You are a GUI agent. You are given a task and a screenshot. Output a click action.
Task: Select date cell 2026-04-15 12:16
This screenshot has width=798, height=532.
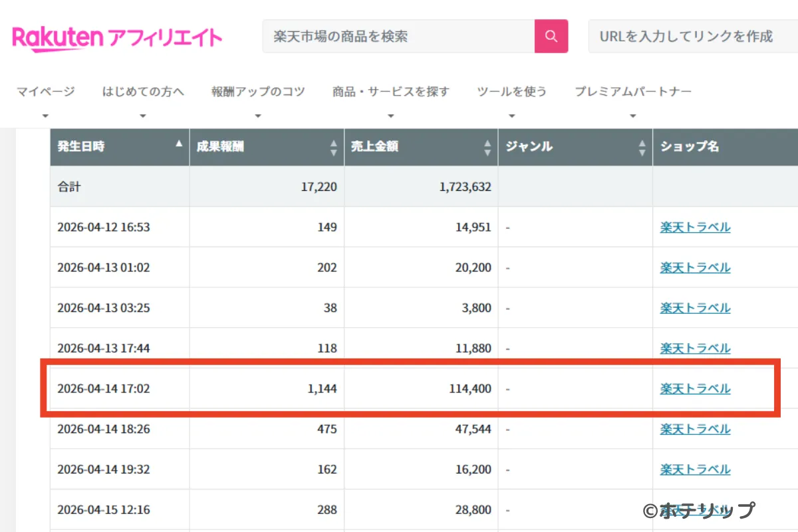104,510
